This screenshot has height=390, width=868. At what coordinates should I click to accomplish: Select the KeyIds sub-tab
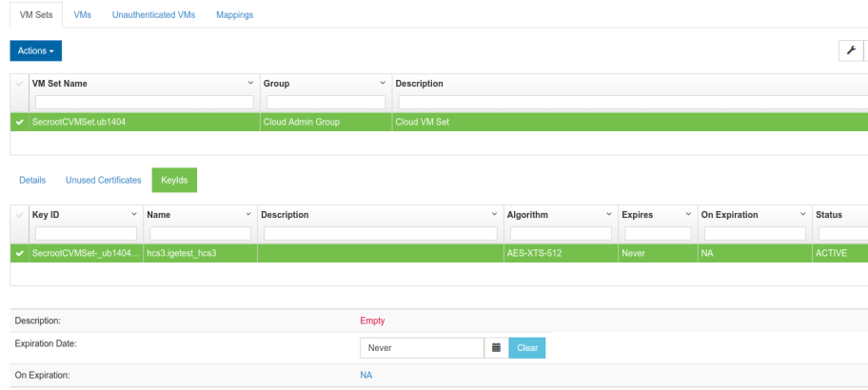[x=174, y=181]
